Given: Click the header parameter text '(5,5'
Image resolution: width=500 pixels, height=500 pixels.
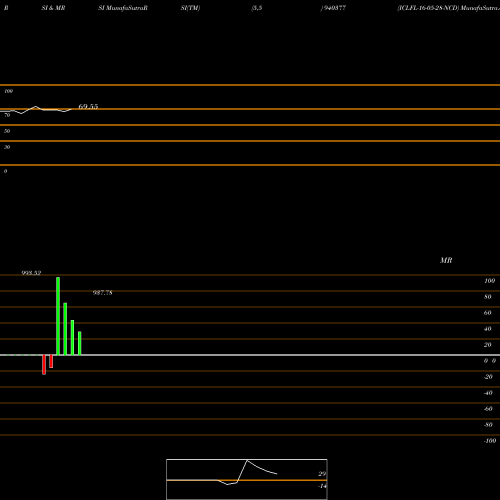Looking at the screenshot, I should (x=257, y=8).
